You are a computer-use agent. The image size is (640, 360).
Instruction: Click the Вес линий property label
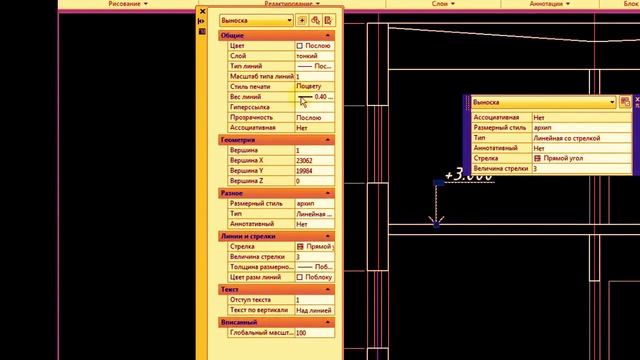245,97
